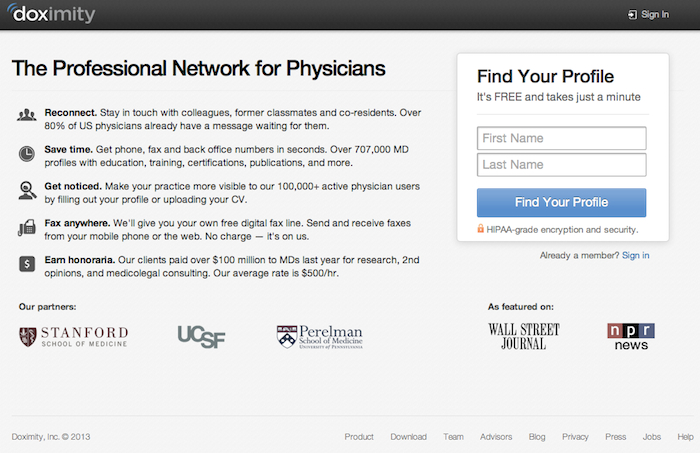Click the bold Reconnect. text
This screenshot has width=700, height=453.
coord(71,112)
